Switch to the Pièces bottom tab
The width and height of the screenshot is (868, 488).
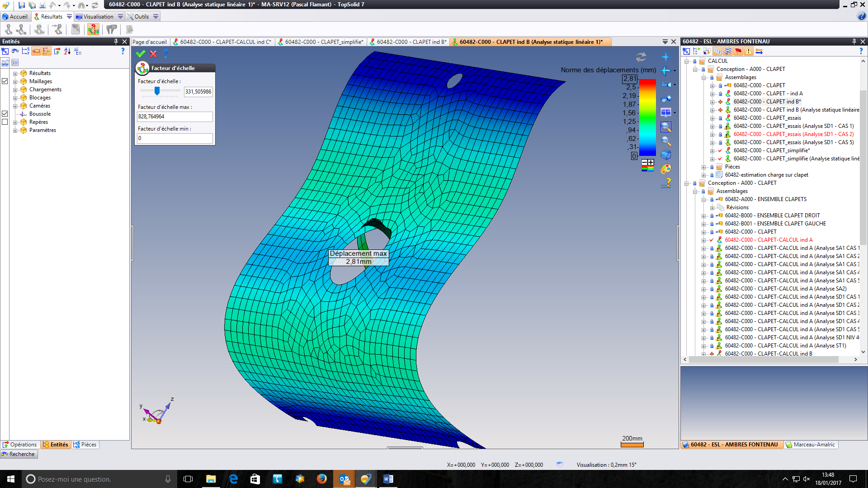click(85, 445)
